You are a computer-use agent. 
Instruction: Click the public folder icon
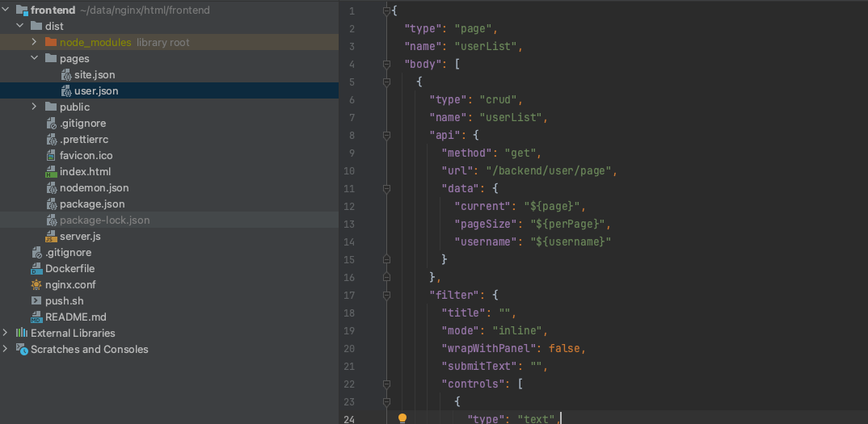pos(51,107)
